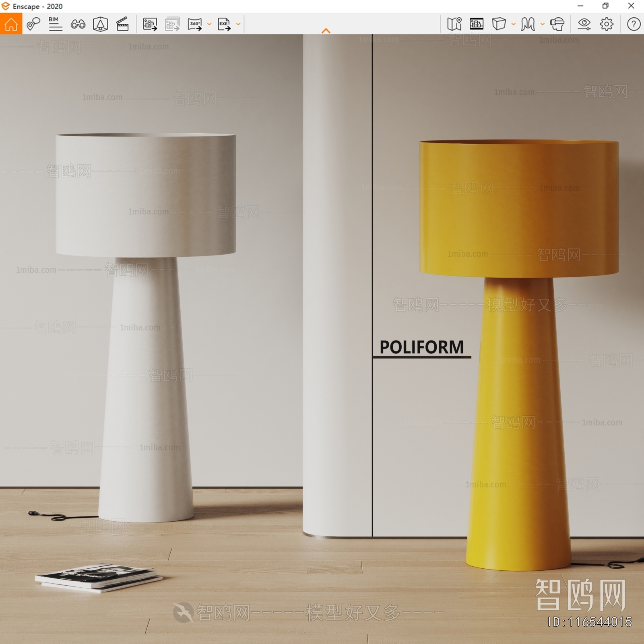The image size is (644, 644).
Task: Render a screenshot using the image export icon
Action: pos(150,25)
